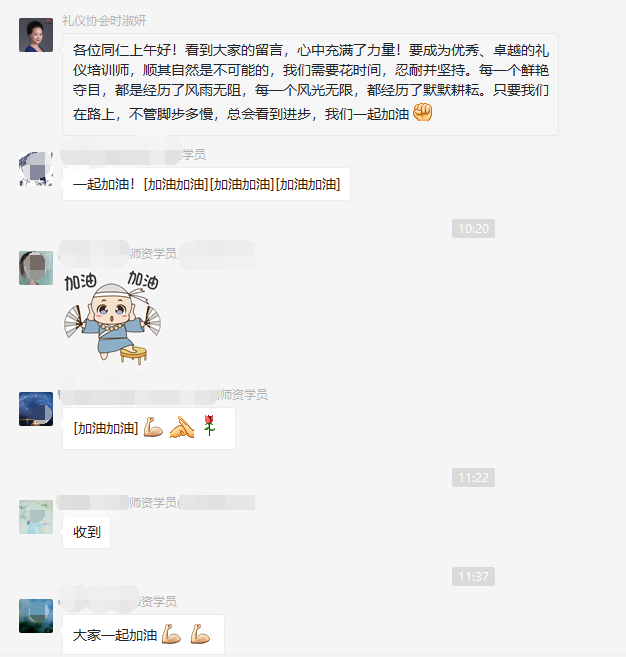Image resolution: width=626 pixels, height=657 pixels.
Task: Click the 11:22 timestamp label
Action: pyautogui.click(x=473, y=477)
